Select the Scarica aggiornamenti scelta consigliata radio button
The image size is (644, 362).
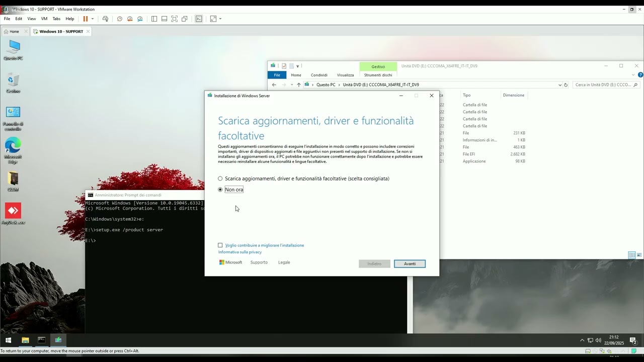tap(220, 178)
